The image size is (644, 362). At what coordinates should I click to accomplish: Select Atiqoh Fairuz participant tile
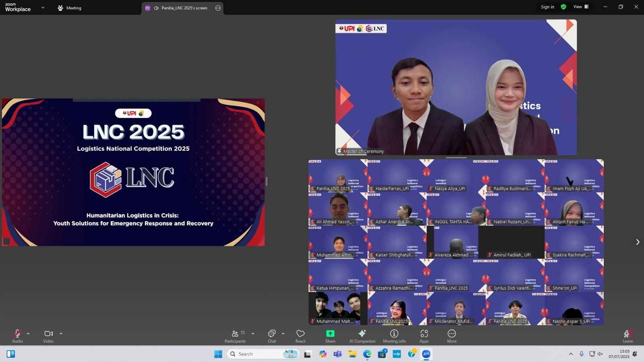tap(574, 209)
